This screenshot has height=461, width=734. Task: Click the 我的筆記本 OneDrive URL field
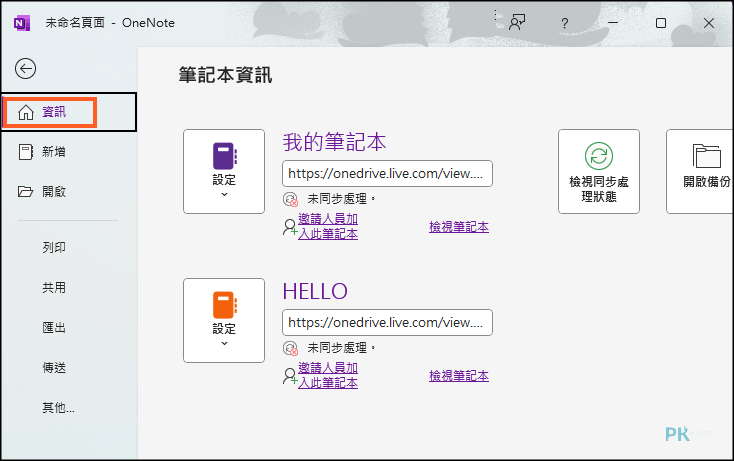click(x=387, y=174)
